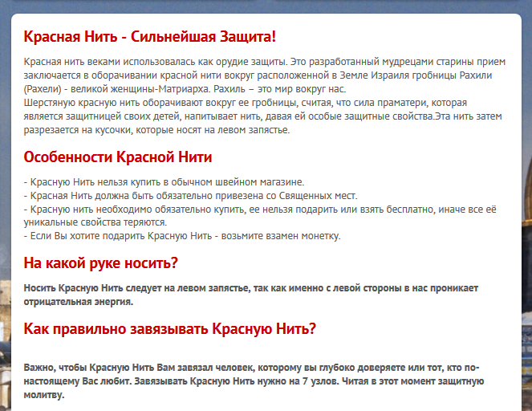Click line starting 'заключается в оборачивании красной нити'
The height and width of the screenshot is (411, 532).
pos(258,75)
